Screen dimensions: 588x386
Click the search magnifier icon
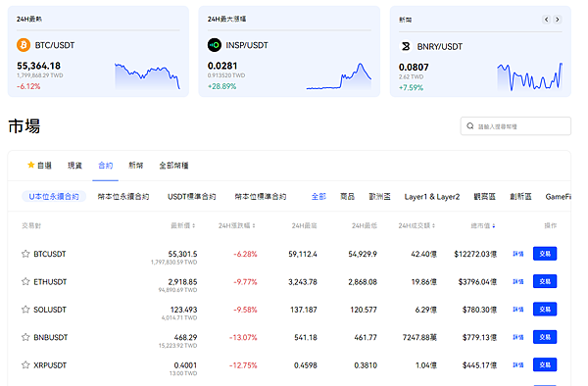click(469, 126)
